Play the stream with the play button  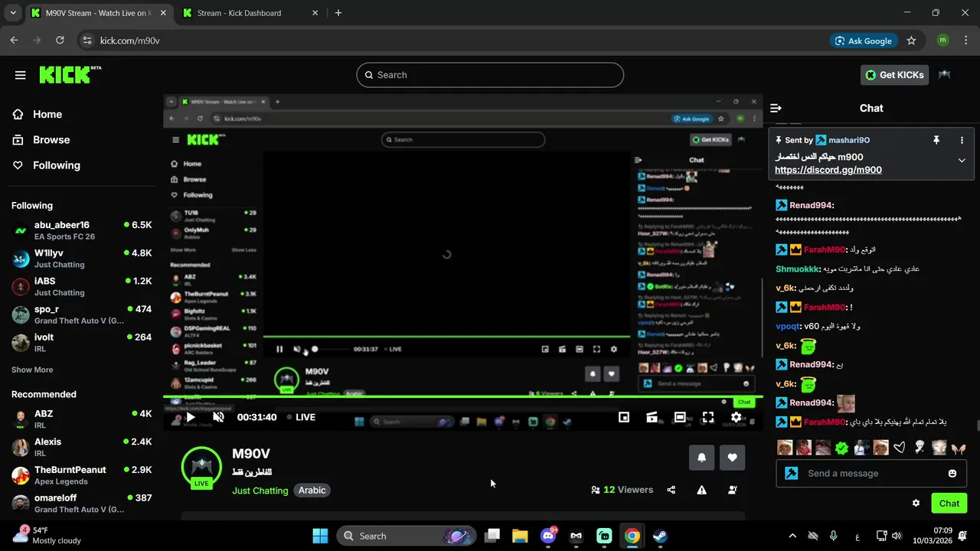191,417
